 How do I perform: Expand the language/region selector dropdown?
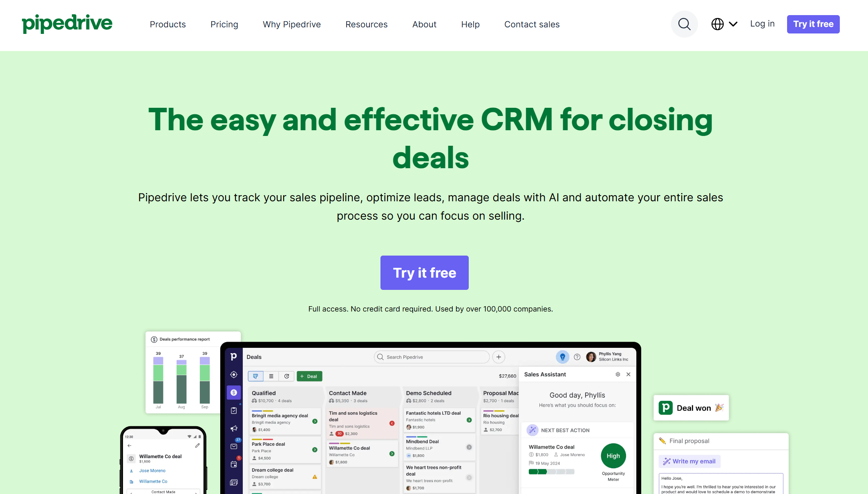coord(723,24)
